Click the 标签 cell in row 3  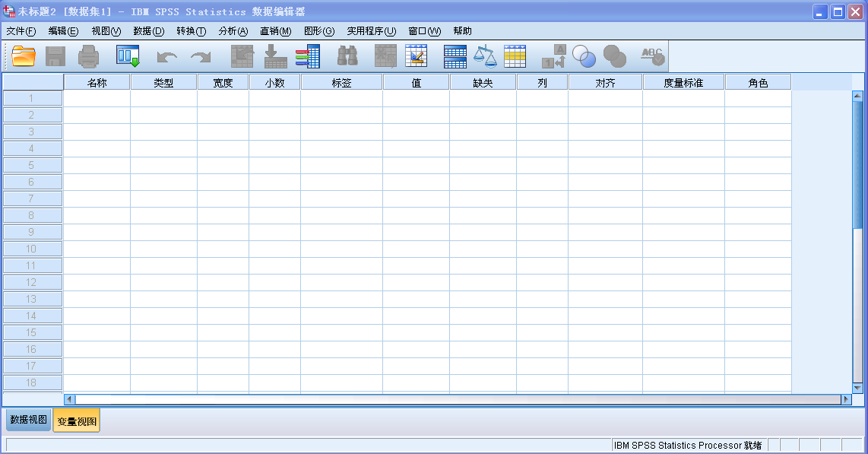pyautogui.click(x=341, y=132)
